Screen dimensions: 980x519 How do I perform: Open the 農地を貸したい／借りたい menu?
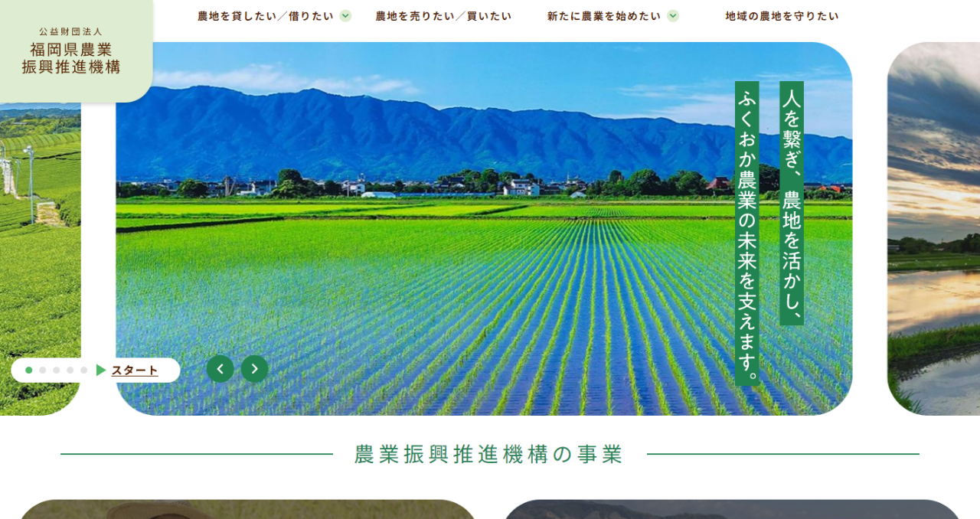[x=266, y=16]
